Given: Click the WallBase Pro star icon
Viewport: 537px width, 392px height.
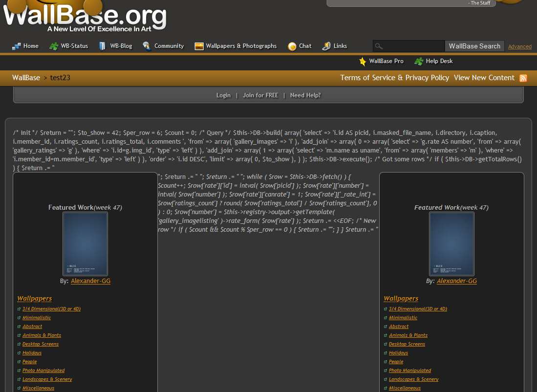Looking at the screenshot, I should click(363, 62).
